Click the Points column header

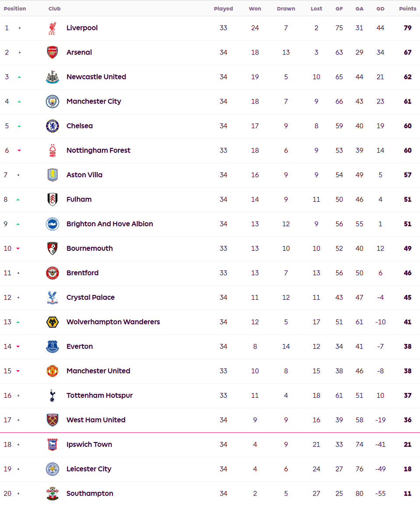pyautogui.click(x=407, y=9)
